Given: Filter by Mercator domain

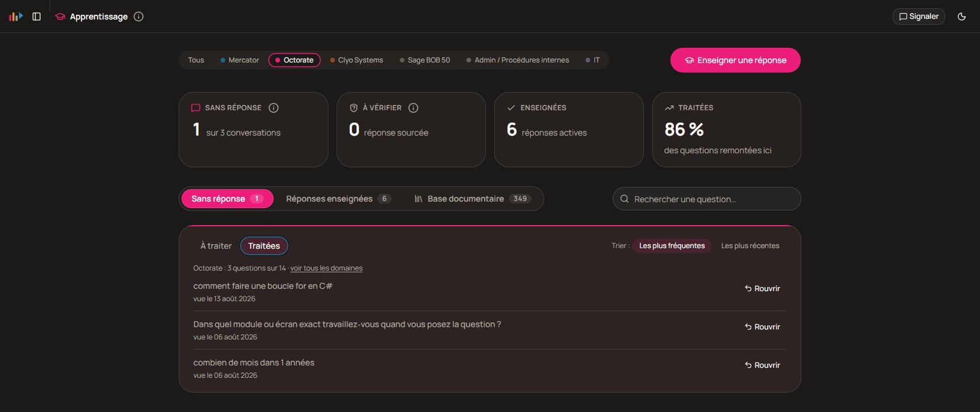Looking at the screenshot, I should click(239, 60).
